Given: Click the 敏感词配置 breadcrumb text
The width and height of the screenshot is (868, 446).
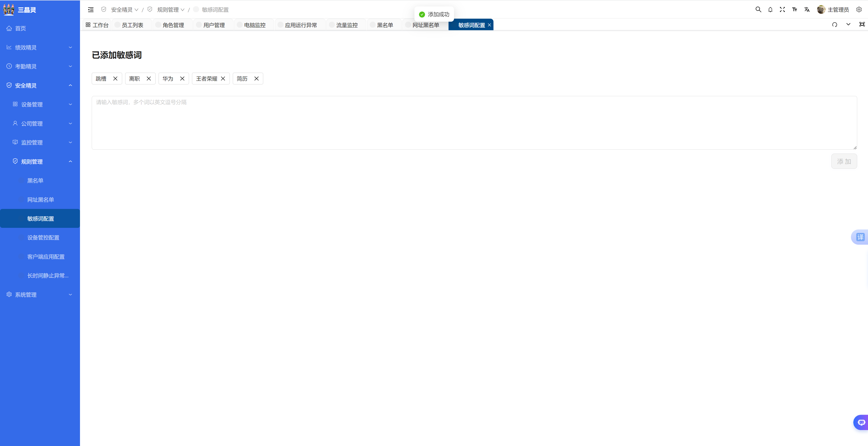Looking at the screenshot, I should (215, 10).
